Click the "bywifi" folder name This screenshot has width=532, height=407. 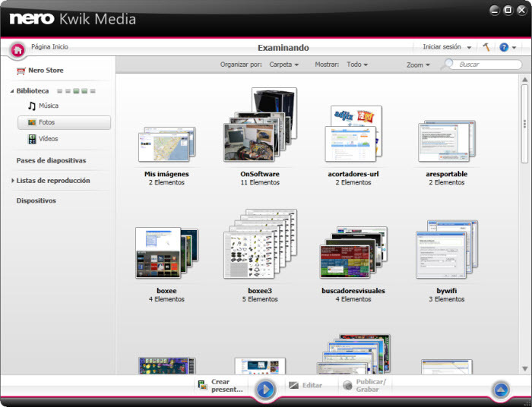coord(447,291)
